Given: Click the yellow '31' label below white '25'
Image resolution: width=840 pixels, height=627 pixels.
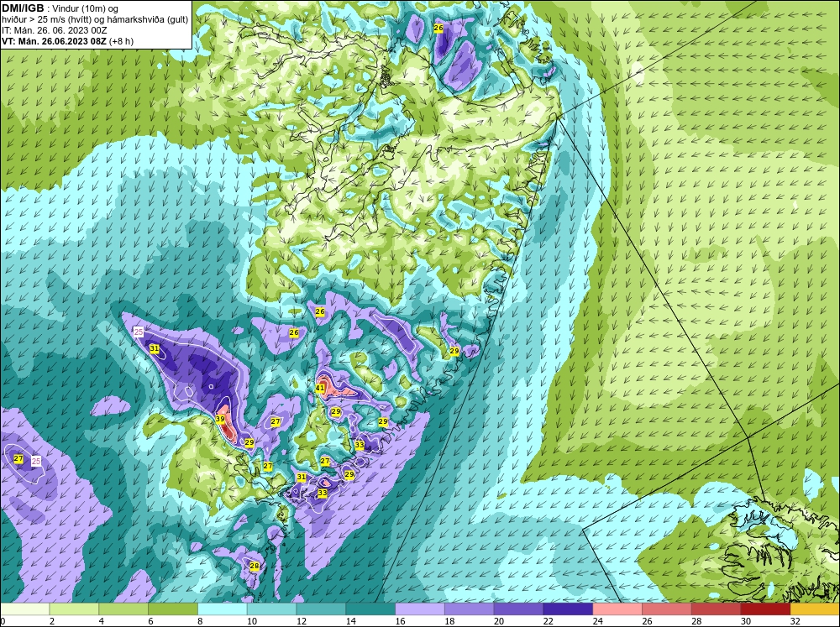Looking at the screenshot, I should (x=155, y=348).
